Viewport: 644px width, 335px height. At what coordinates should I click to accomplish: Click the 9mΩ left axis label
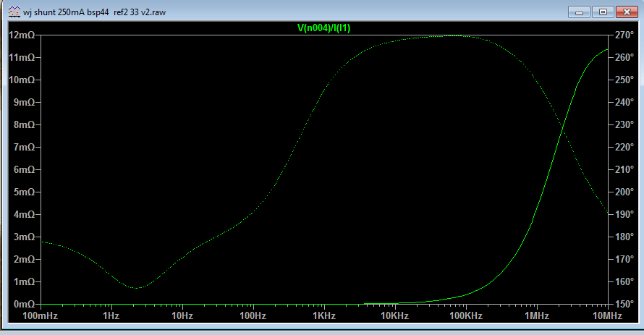(24, 102)
